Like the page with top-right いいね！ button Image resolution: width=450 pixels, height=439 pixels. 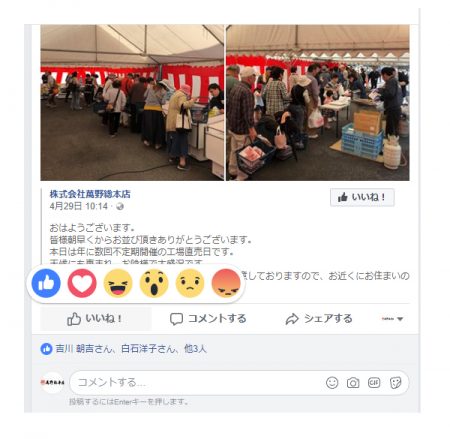[362, 197]
